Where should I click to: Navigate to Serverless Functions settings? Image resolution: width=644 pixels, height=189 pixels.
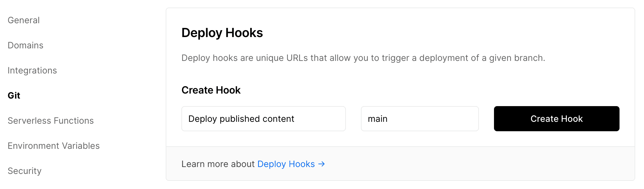(51, 121)
